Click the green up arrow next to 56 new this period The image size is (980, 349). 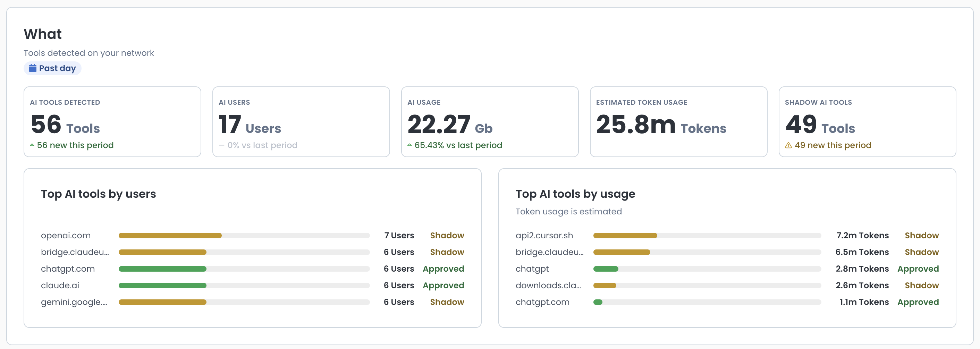pyautogui.click(x=32, y=145)
